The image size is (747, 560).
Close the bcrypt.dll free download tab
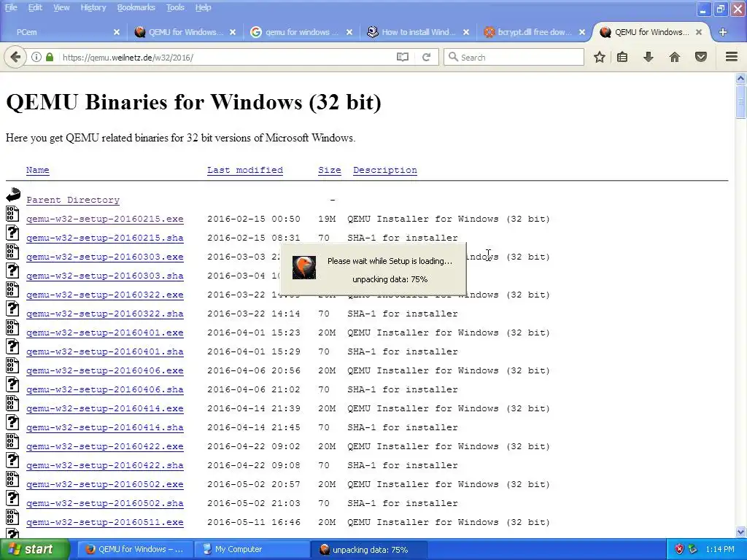(581, 32)
